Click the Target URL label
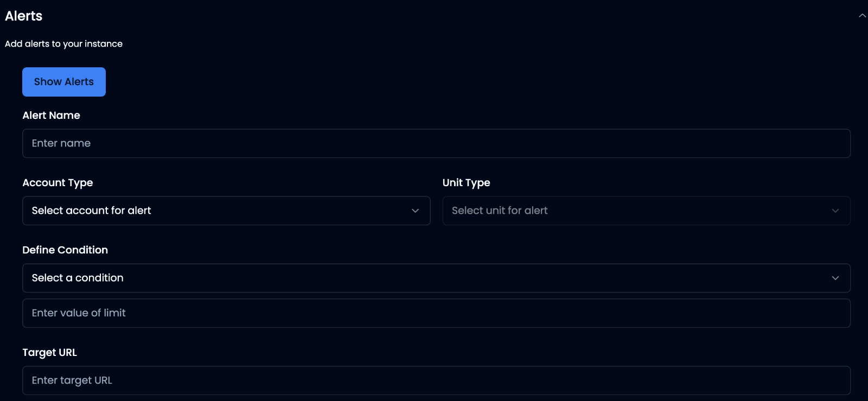Image resolution: width=868 pixels, height=401 pixels. click(49, 353)
